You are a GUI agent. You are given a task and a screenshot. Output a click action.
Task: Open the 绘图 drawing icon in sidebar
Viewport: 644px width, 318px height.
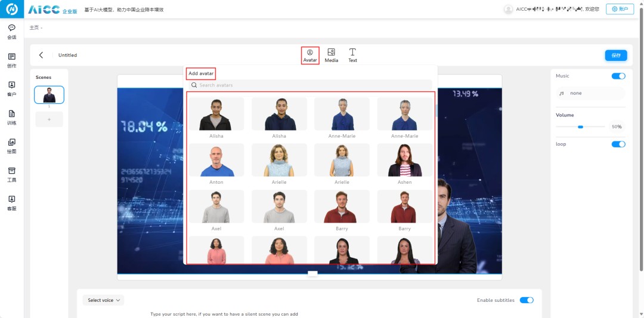tap(12, 143)
